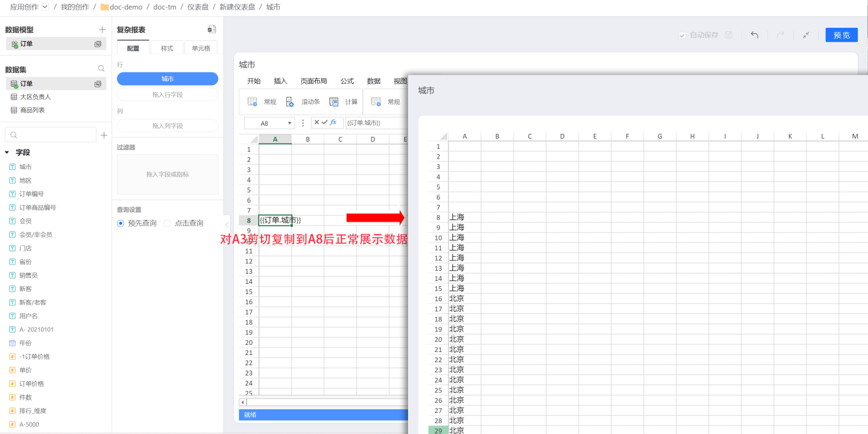Image resolution: width=868 pixels, height=434 pixels.
Task: Collapse the config panel with the side arrow
Action: pos(227,224)
